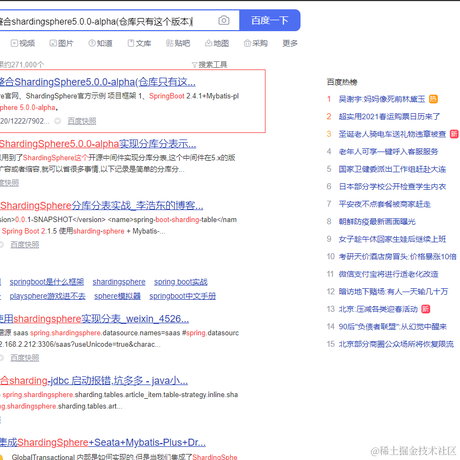The image size is (460, 460).
Task: Click red 新 badge beside hot item 3
Action: pyautogui.click(x=454, y=134)
